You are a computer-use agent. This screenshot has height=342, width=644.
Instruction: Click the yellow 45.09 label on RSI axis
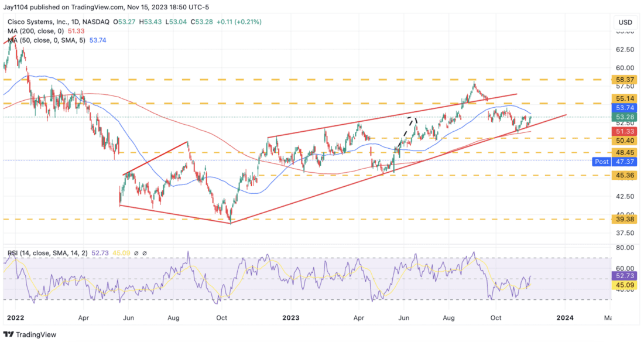(x=625, y=285)
